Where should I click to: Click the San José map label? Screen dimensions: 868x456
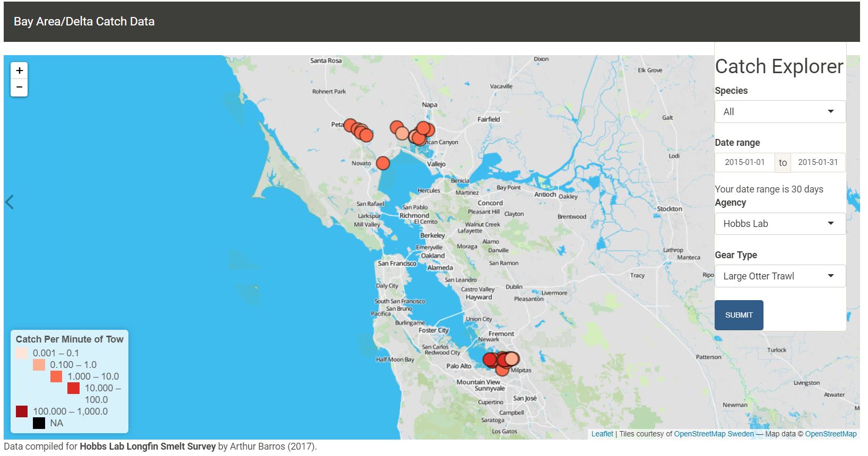525,398
